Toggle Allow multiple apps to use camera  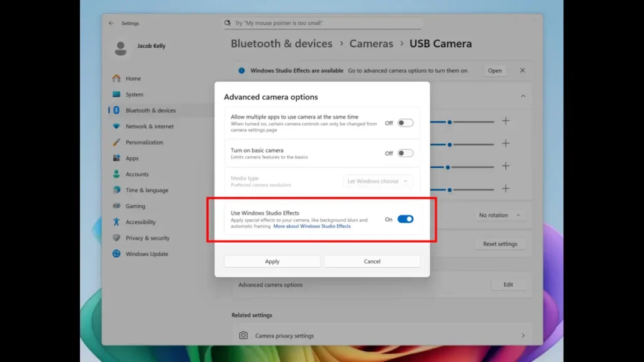click(405, 123)
